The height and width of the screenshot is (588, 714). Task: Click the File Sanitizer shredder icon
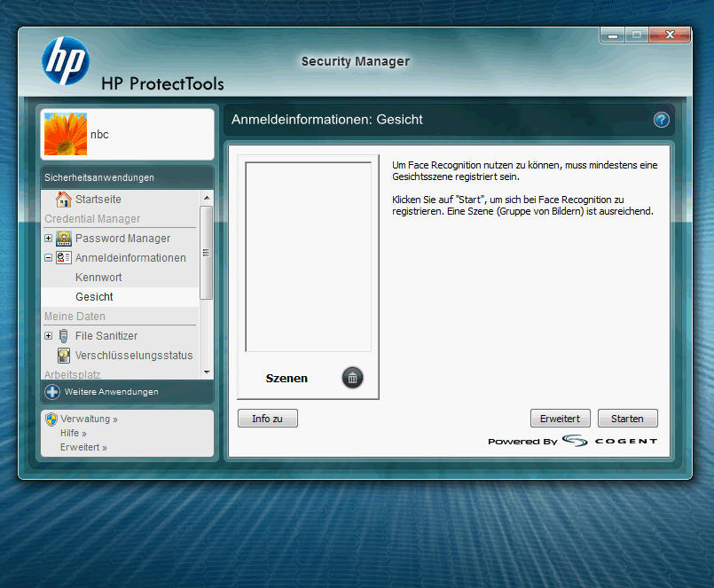64,335
